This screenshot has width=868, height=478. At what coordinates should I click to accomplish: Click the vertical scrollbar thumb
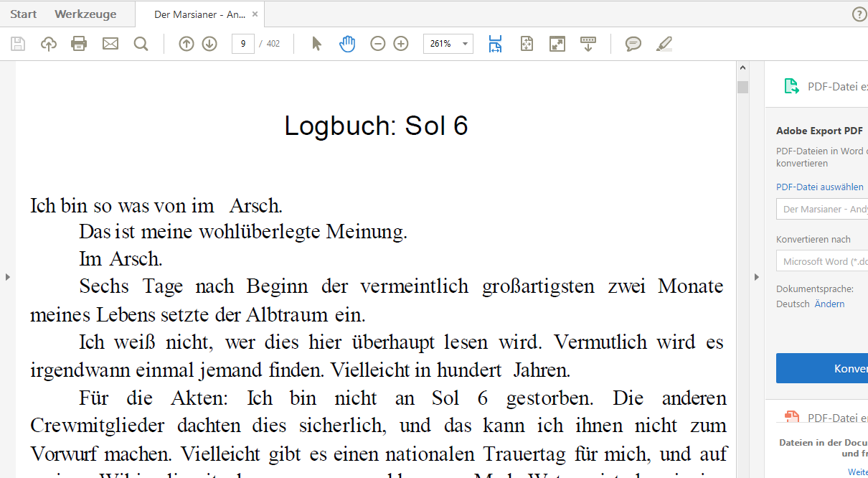[742, 88]
